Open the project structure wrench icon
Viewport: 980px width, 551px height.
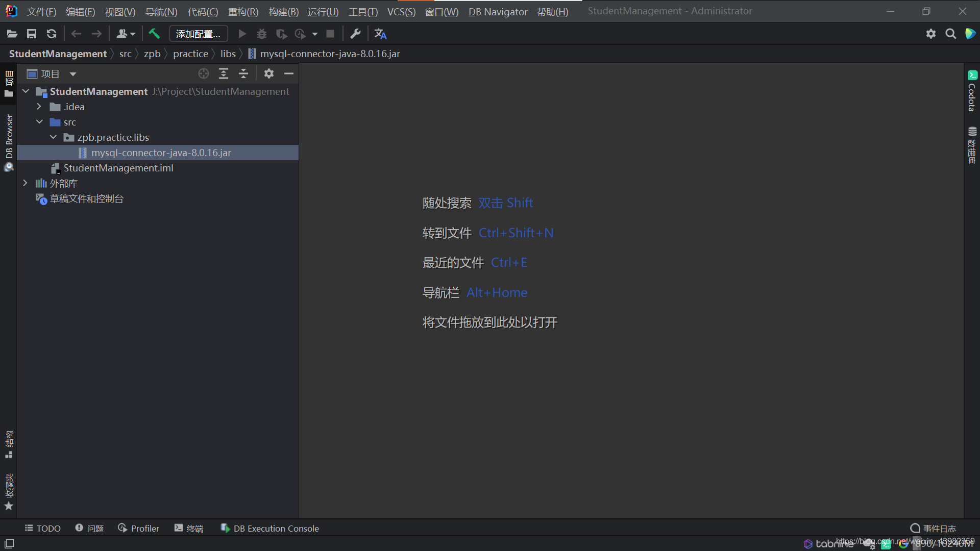click(355, 34)
